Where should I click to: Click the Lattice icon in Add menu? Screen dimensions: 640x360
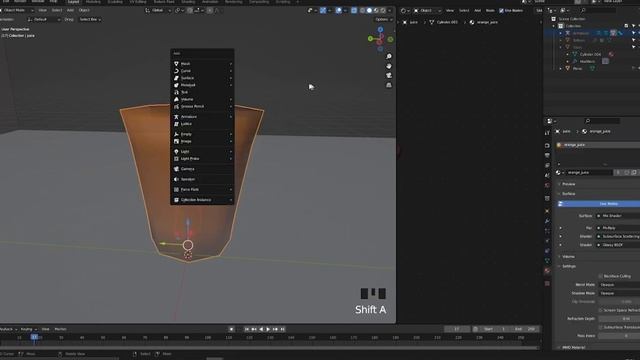coord(176,124)
